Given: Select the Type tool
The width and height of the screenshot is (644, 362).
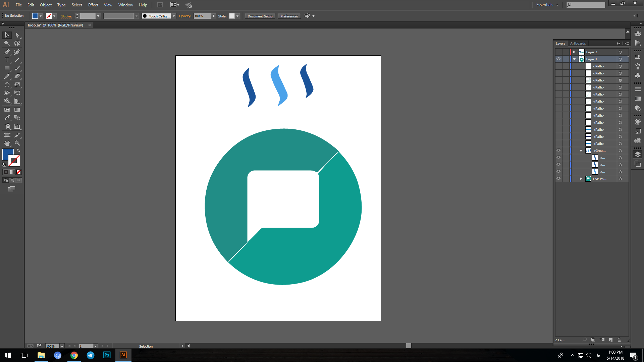Looking at the screenshot, I should click(x=7, y=60).
